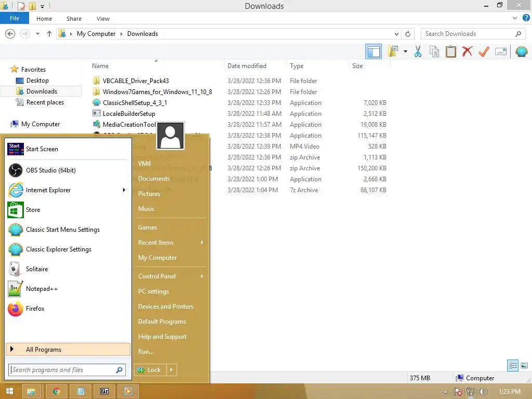This screenshot has width=532, height=399.
Task: Click the red Delete X icon
Action: (467, 51)
